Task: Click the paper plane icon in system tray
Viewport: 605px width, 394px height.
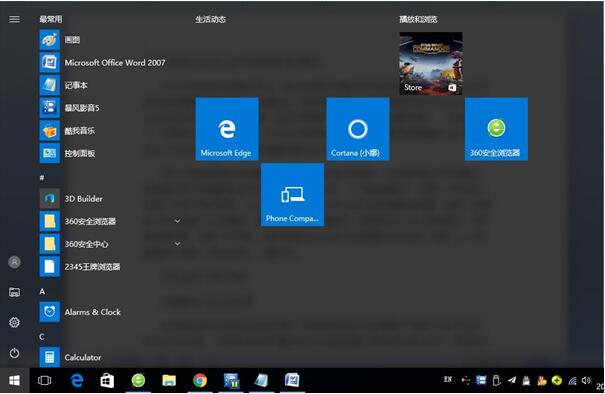Action: (x=512, y=380)
